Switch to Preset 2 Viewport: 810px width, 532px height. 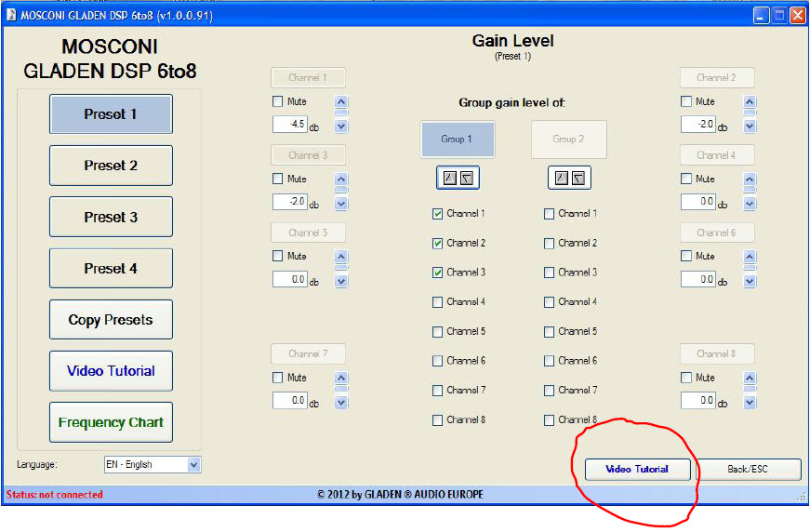point(111,166)
